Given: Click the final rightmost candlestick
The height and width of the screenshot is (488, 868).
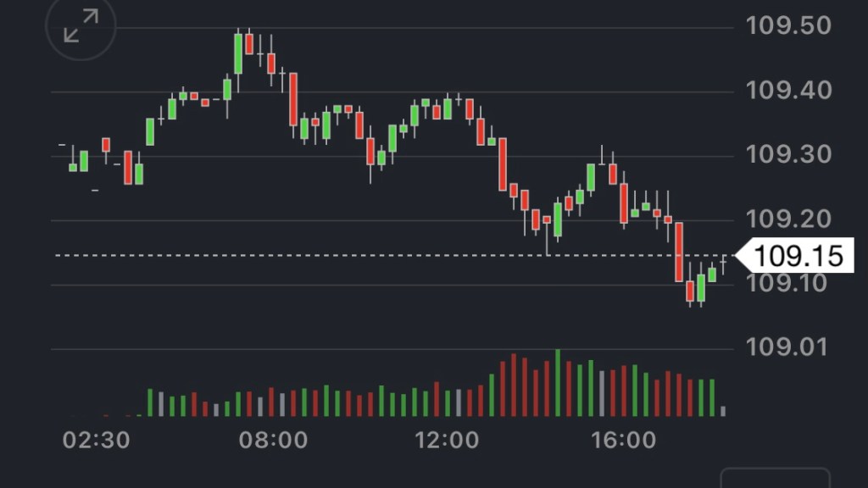Looking at the screenshot, I should pyautogui.click(x=723, y=263).
